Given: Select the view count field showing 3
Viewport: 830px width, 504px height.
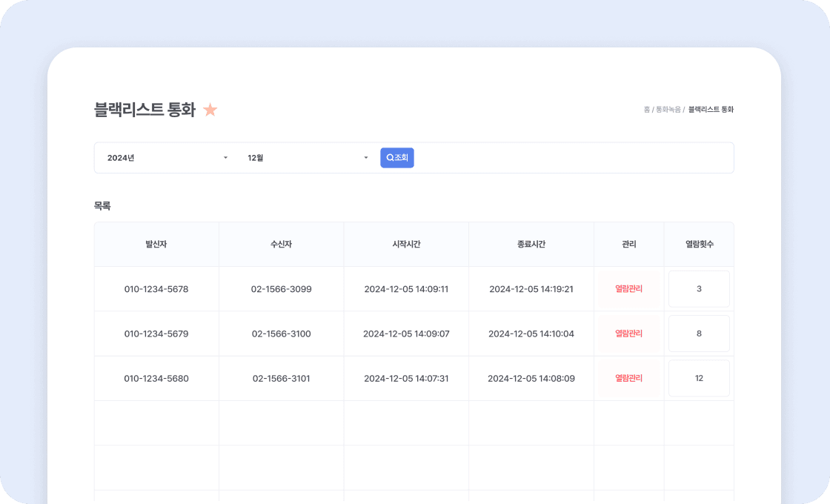Looking at the screenshot, I should point(699,289).
